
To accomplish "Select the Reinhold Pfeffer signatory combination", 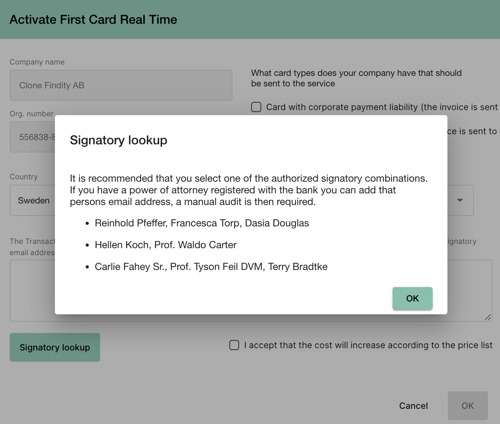I will (x=202, y=223).
